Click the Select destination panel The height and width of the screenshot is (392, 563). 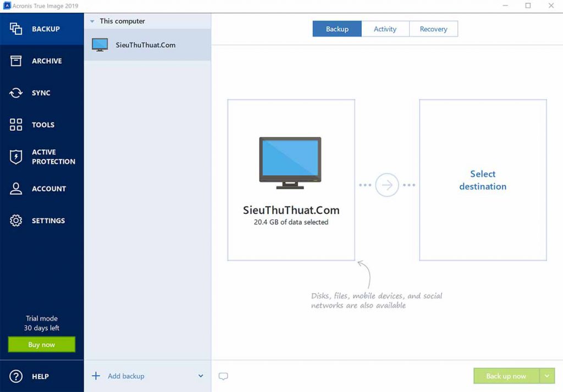click(x=483, y=180)
